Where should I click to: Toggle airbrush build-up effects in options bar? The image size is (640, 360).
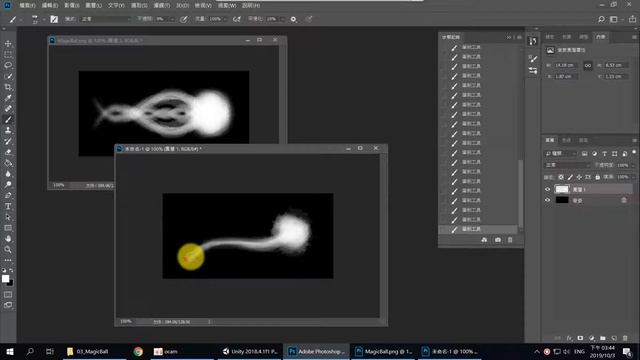coord(237,19)
